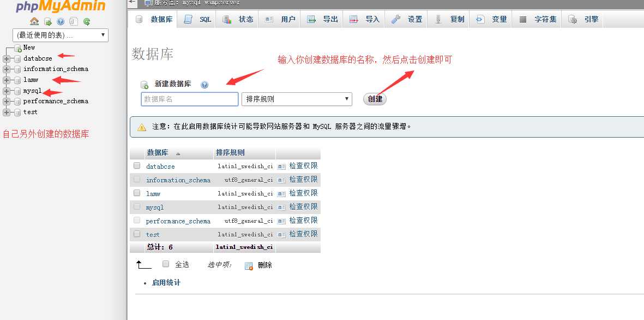The image size is (644, 320).
Task: Open the 设置 tab
Action: click(407, 19)
